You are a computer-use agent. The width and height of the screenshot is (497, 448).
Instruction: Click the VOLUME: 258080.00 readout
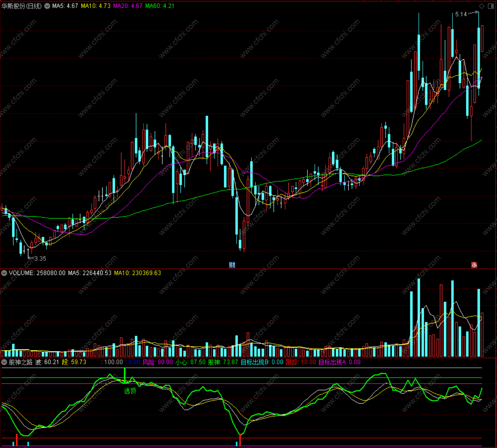tap(37, 273)
